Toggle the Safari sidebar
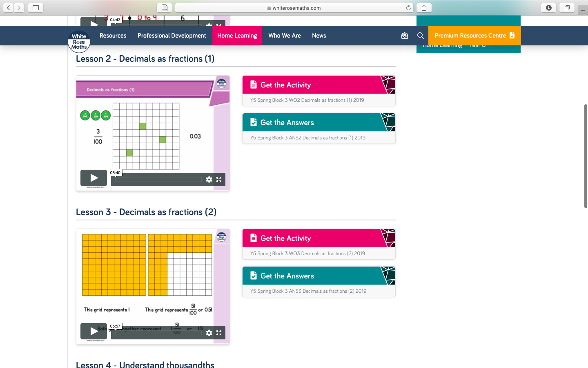Viewport: 588px width, 368px height. click(36, 8)
